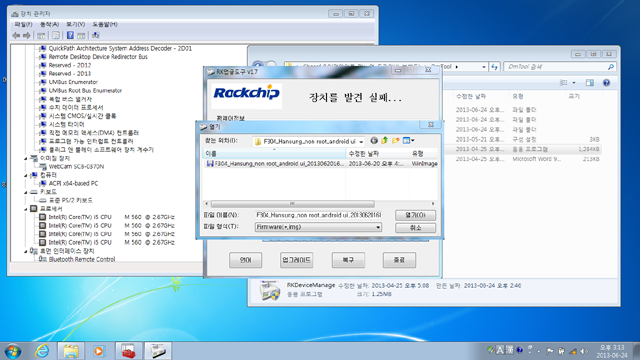Open the Explorer address bar history dropdown

[484, 67]
